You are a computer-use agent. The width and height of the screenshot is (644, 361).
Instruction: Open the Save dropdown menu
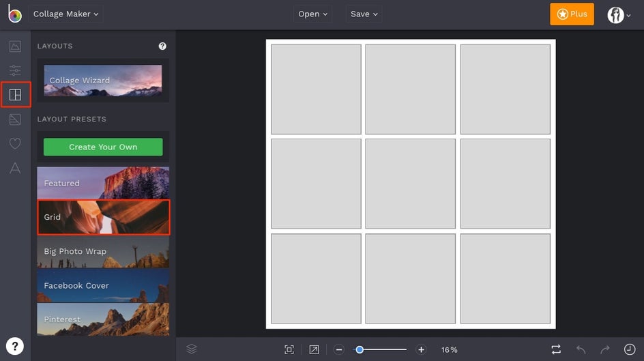pos(364,14)
